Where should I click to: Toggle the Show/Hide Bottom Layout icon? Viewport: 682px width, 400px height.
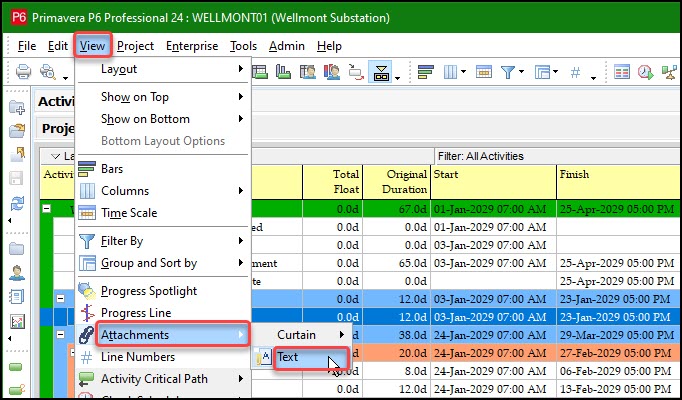coord(381,72)
